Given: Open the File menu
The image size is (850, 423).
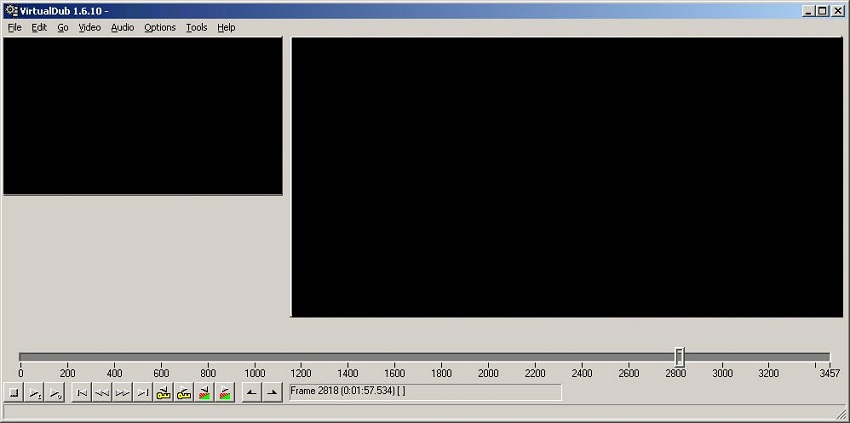Looking at the screenshot, I should pyautogui.click(x=15, y=27).
